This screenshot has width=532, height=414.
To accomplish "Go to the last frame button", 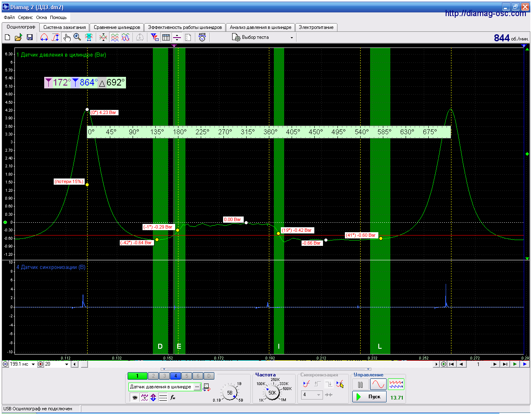I will (x=505, y=364).
